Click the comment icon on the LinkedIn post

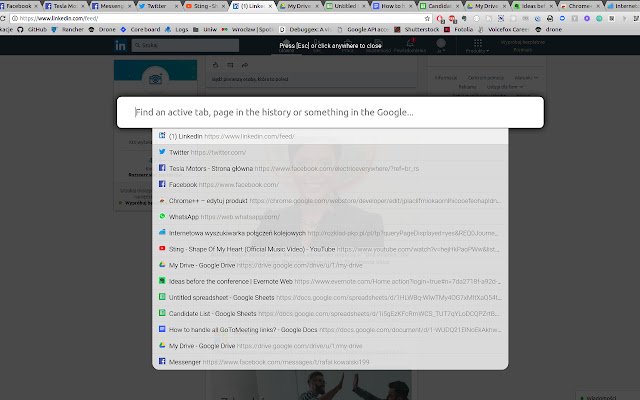click(230, 65)
